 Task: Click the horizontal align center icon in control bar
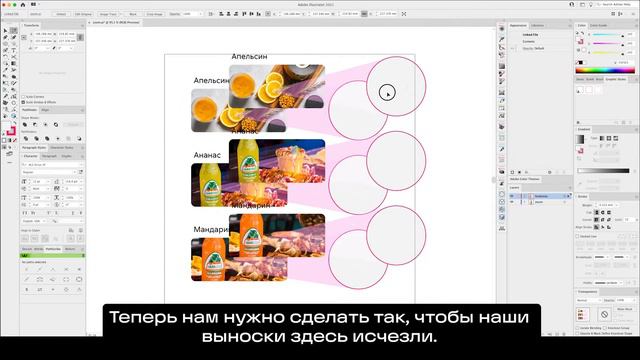pos(228,14)
